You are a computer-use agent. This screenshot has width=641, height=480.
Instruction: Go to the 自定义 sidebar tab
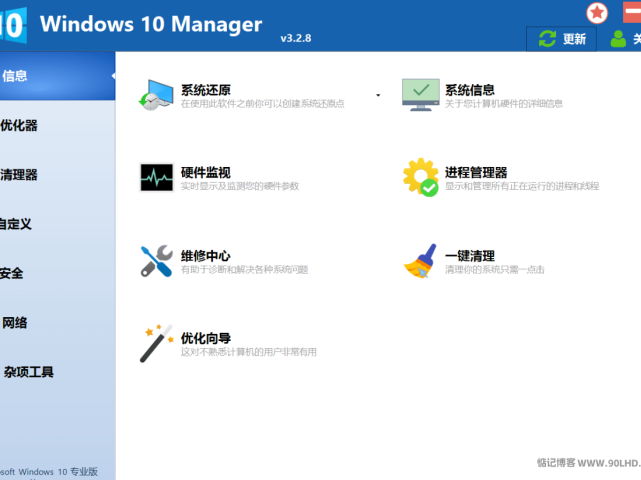click(x=58, y=224)
